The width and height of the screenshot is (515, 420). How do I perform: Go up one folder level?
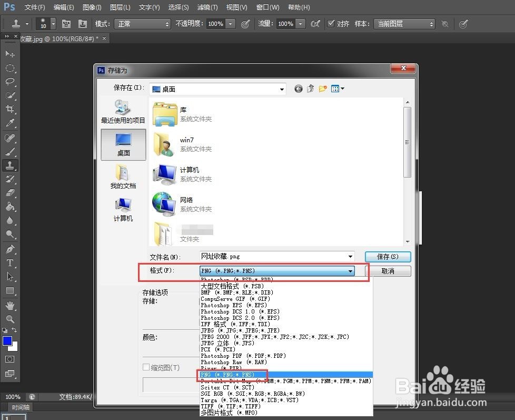tap(310, 89)
